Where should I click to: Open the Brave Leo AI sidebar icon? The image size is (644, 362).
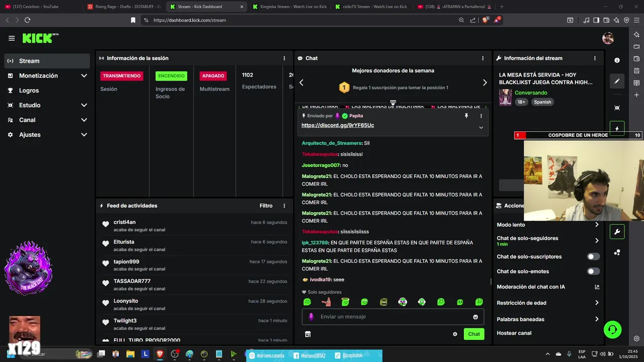click(636, 35)
